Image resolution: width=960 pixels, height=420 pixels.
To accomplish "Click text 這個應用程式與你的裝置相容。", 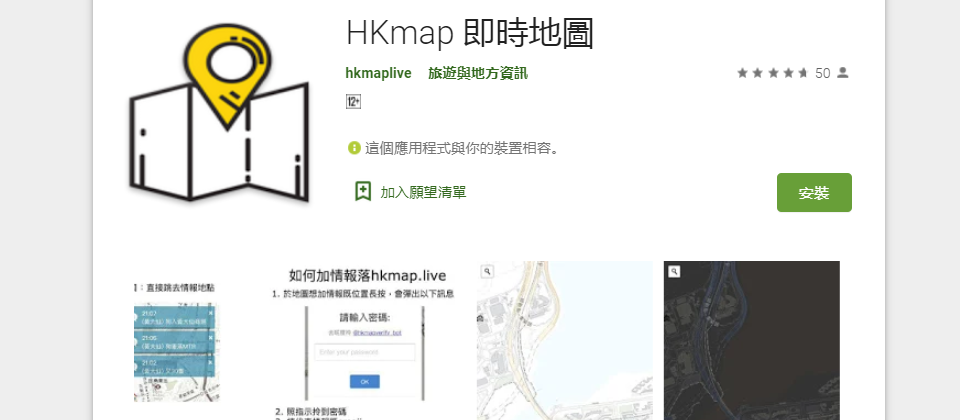I will 462,148.
